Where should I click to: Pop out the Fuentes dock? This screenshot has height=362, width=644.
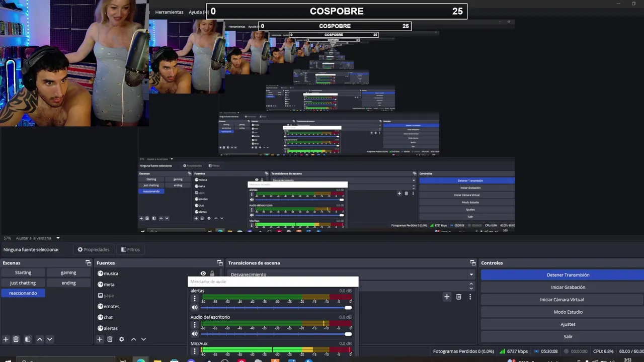click(220, 263)
